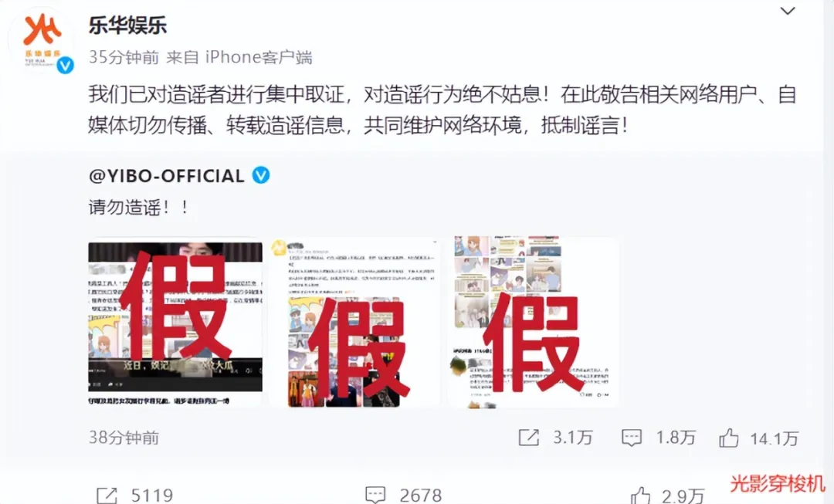
Task: Open comments icon showing 1.8万
Action: click(x=632, y=438)
